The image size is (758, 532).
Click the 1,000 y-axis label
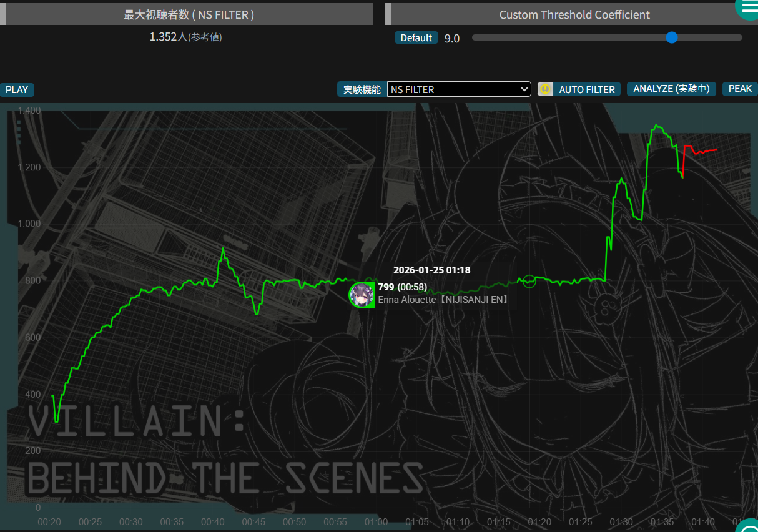(29, 224)
